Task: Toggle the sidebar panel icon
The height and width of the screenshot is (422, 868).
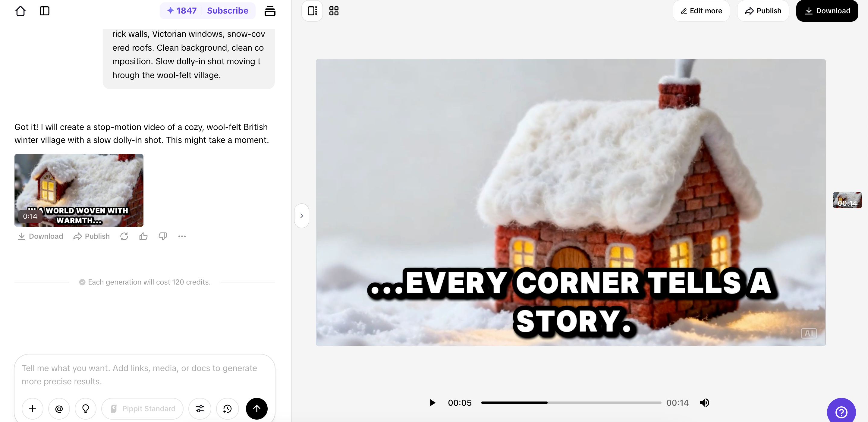Action: tap(45, 11)
